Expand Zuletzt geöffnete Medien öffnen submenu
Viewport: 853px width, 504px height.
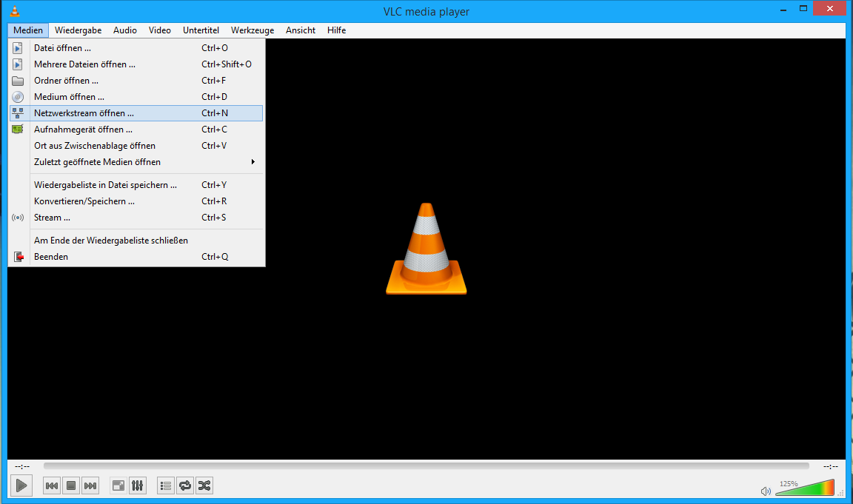(136, 162)
